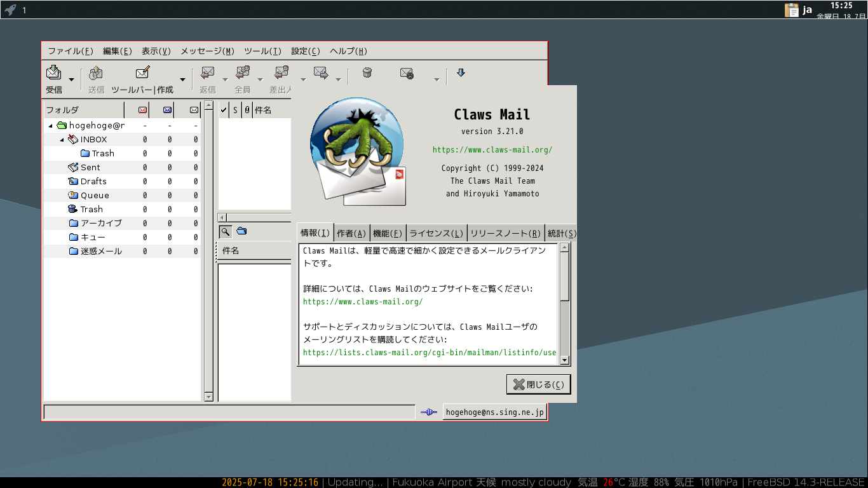Click the blue unread-messages column icon
Image resolution: width=868 pixels, height=488 pixels.
coord(167,110)
